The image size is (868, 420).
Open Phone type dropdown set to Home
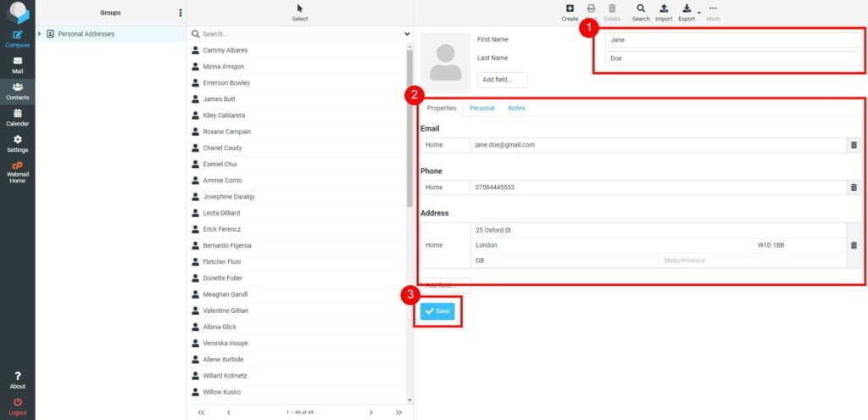pyautogui.click(x=445, y=188)
